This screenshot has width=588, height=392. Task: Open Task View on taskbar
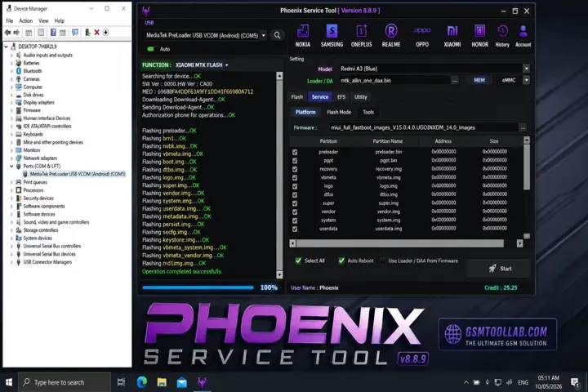point(121,382)
